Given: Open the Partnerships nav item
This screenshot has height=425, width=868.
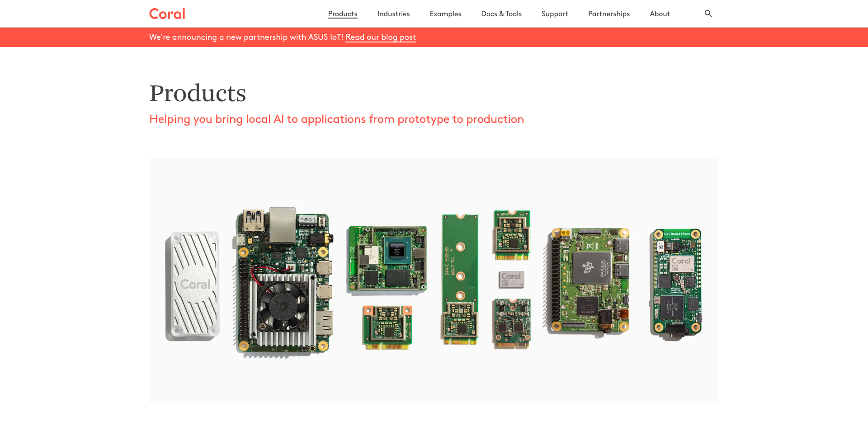Looking at the screenshot, I should coord(609,14).
